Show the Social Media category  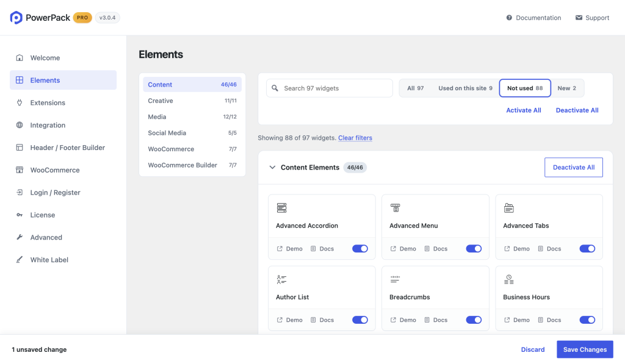(x=192, y=133)
